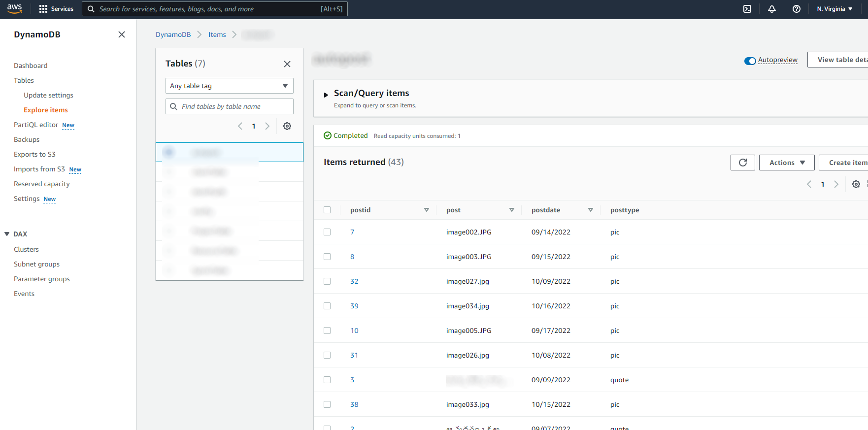Image resolution: width=868 pixels, height=430 pixels.
Task: Open Update settings in sidebar
Action: 48,95
